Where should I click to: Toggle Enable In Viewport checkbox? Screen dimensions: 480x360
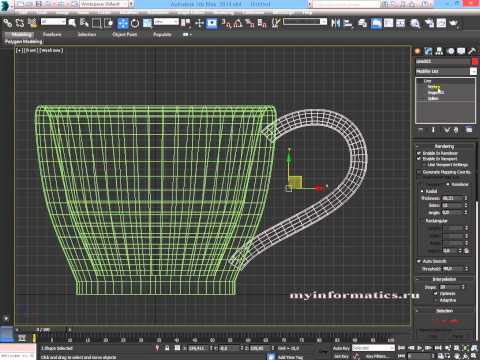419,159
